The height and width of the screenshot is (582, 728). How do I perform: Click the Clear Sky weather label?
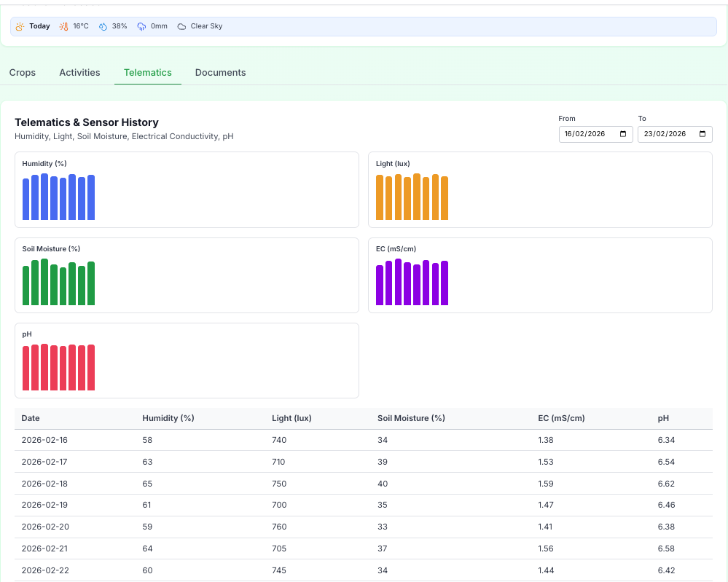[207, 26]
